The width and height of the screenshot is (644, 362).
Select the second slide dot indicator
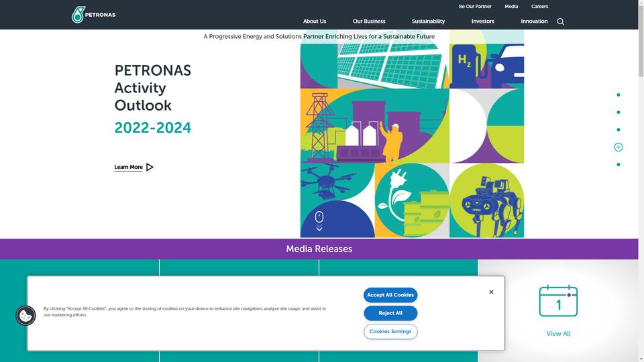click(x=618, y=112)
